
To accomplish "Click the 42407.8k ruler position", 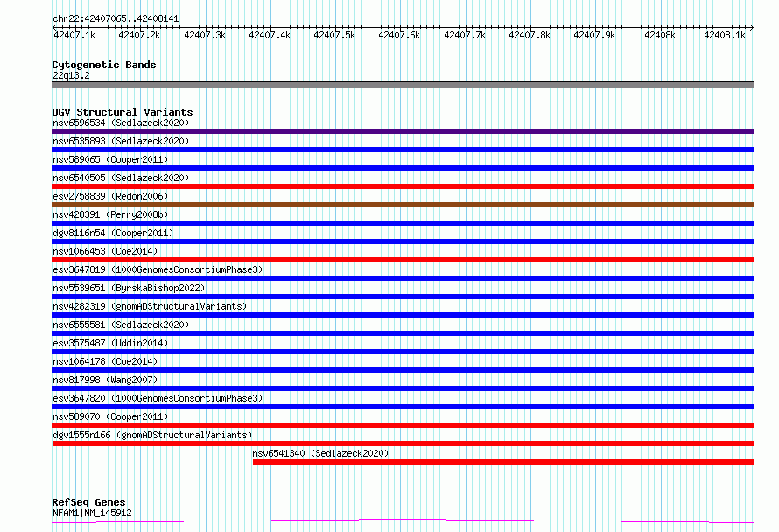I will [x=530, y=35].
